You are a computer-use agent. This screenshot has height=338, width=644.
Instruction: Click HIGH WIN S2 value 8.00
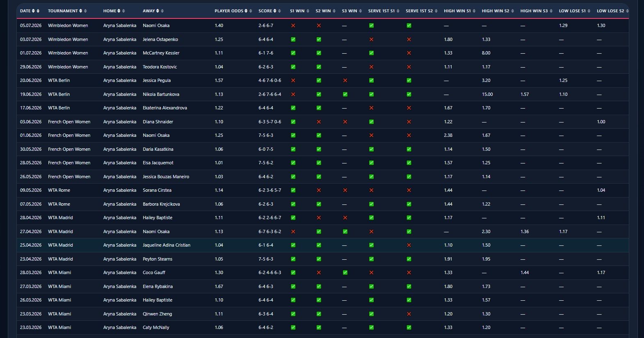click(486, 53)
